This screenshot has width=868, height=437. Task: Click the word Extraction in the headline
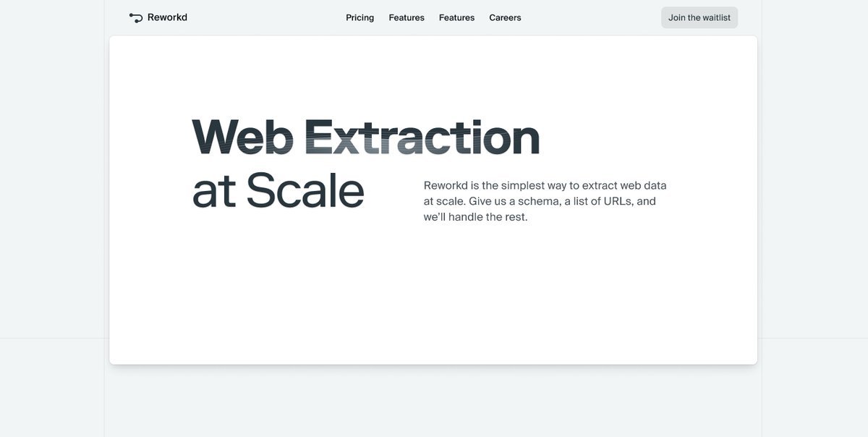[x=422, y=137]
